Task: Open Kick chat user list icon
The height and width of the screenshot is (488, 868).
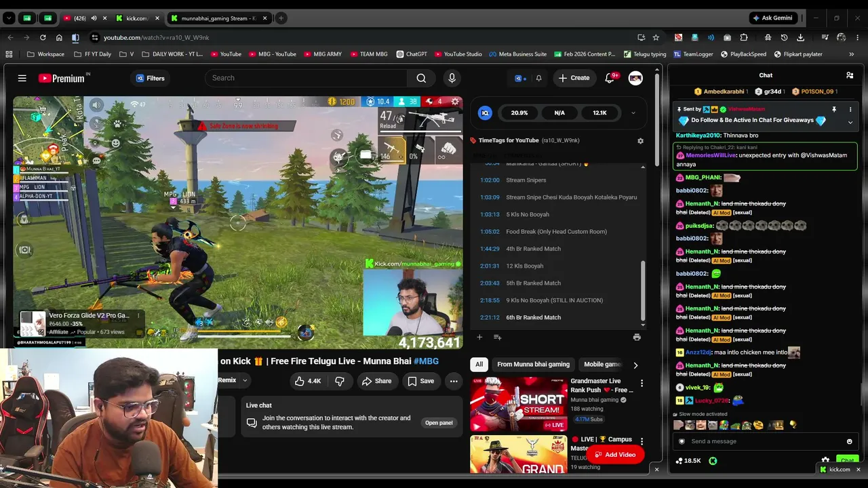Action: point(850,75)
